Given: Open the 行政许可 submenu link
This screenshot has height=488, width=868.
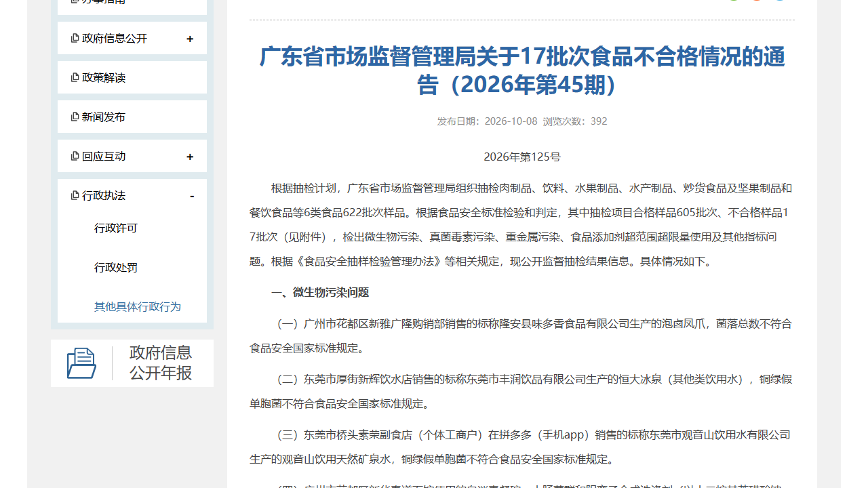Looking at the screenshot, I should point(116,228).
